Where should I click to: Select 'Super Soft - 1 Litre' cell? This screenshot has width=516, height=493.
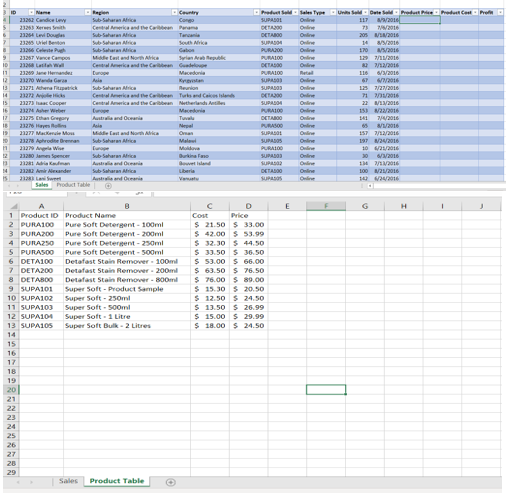[x=127, y=316]
